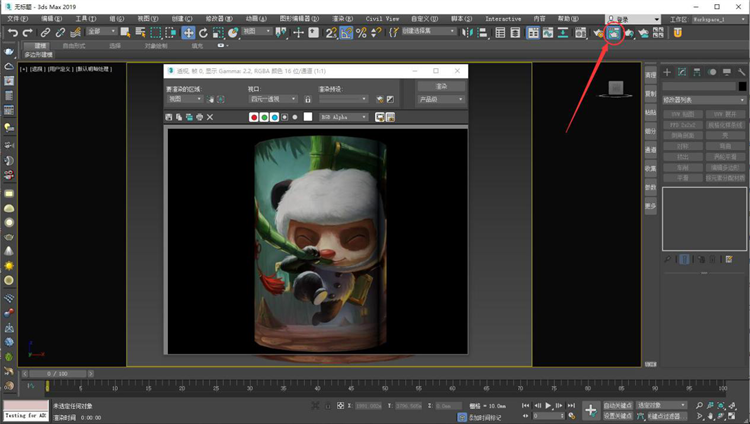Toggle Window/Crossing selection mode
The image size is (750, 424).
pos(171,33)
